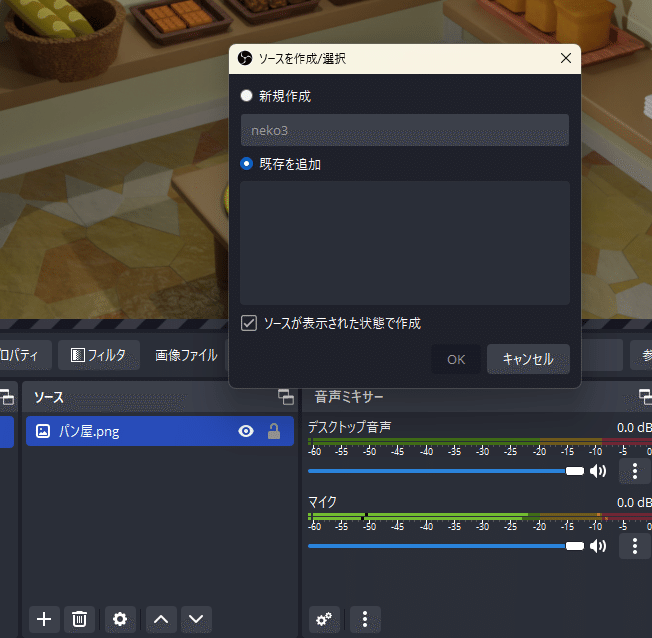Viewport: 652px width, 638px height.
Task: Click the ソース panel title
Action: pyautogui.click(x=49, y=397)
